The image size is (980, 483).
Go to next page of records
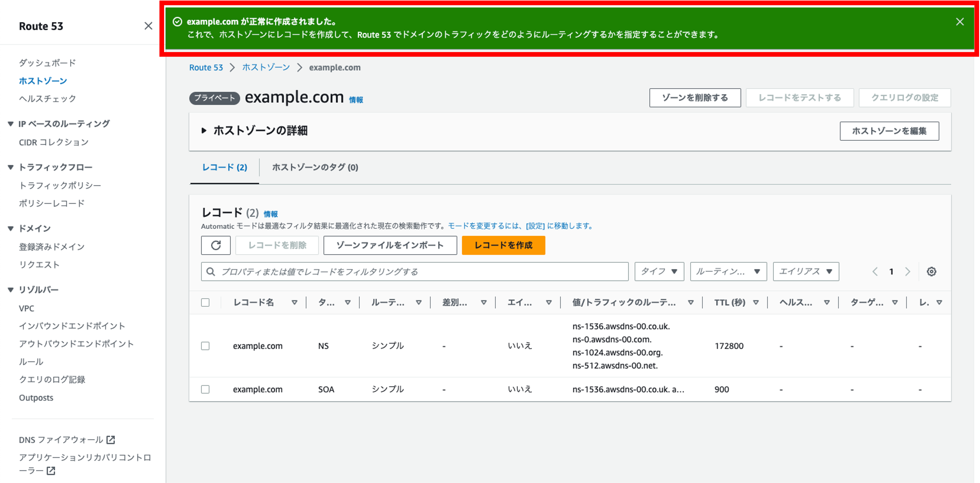pos(908,271)
